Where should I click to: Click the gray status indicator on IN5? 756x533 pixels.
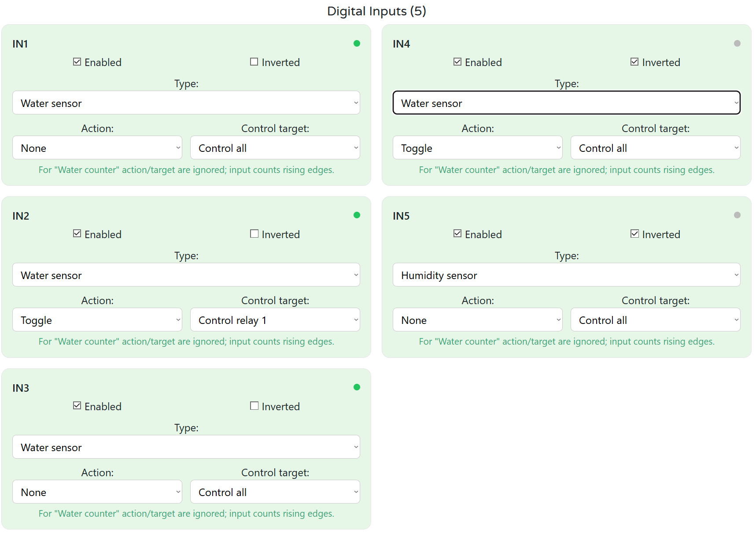[737, 215]
